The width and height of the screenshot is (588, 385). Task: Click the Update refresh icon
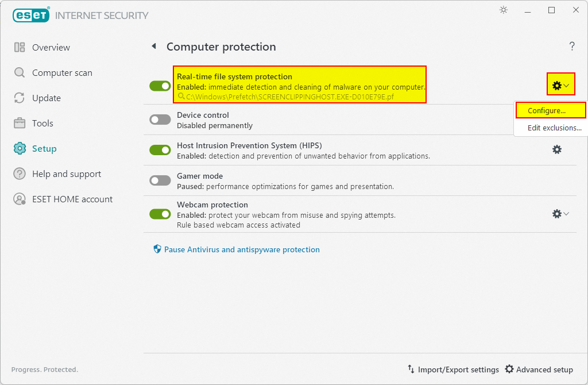click(20, 98)
